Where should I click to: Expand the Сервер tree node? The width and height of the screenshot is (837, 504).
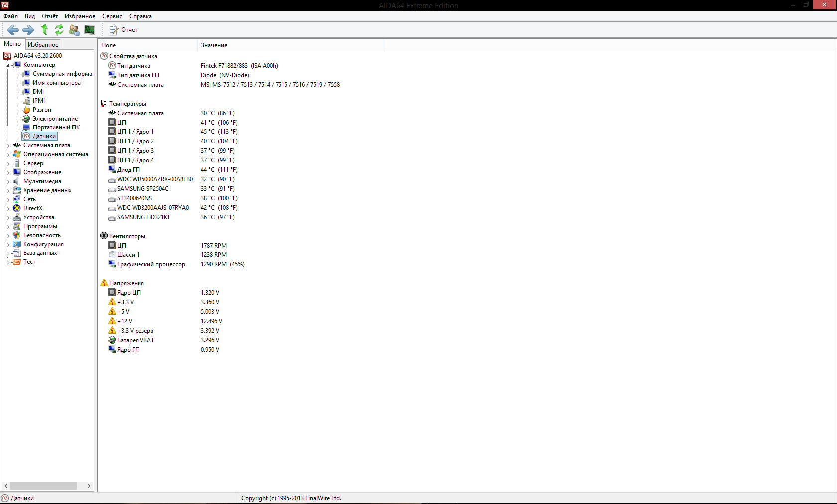pyautogui.click(x=8, y=164)
